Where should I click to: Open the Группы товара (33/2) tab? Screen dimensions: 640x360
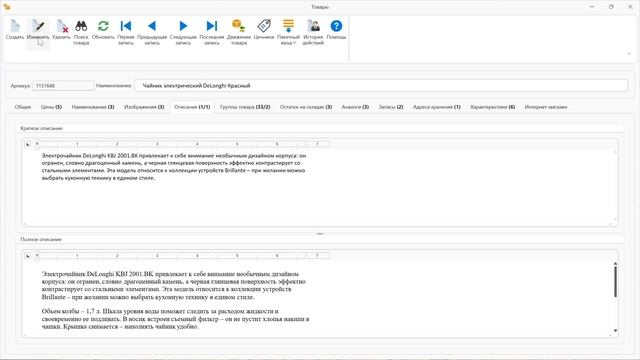[245, 107]
